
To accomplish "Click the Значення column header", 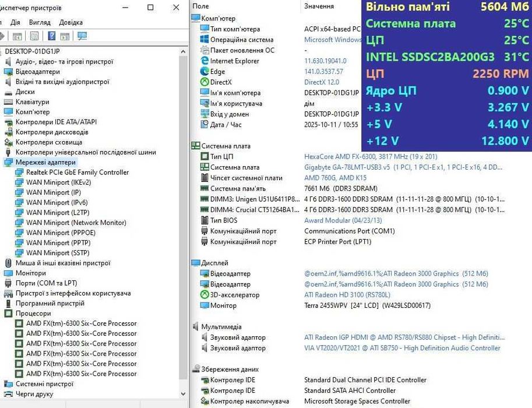I will [x=319, y=6].
